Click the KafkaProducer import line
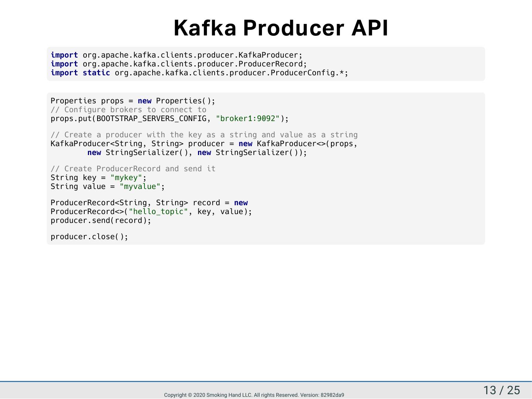The height and width of the screenshot is (399, 532). [x=177, y=55]
